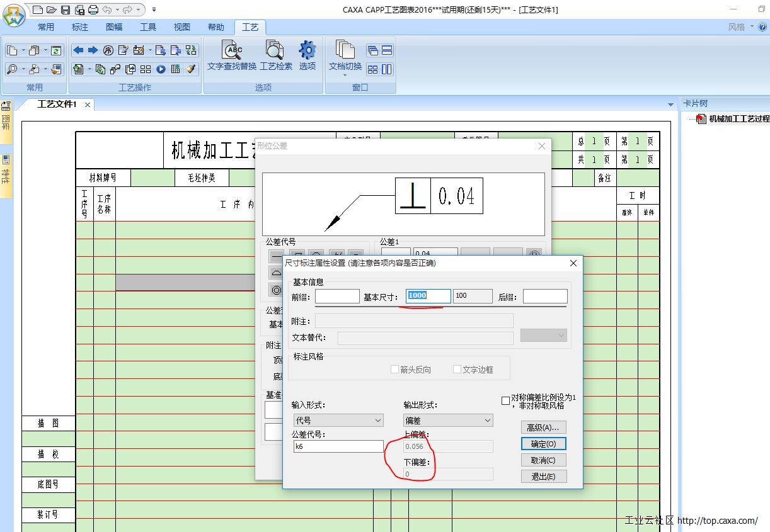The image size is (770, 532).
Task: Click the Print icon in quick access toolbar
Action: click(93, 9)
